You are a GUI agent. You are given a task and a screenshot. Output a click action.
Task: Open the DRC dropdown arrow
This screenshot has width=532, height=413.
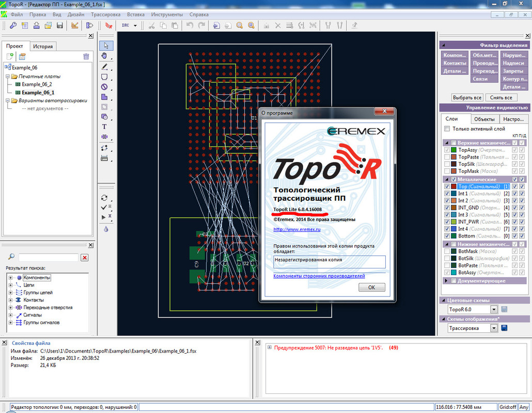[135, 25]
